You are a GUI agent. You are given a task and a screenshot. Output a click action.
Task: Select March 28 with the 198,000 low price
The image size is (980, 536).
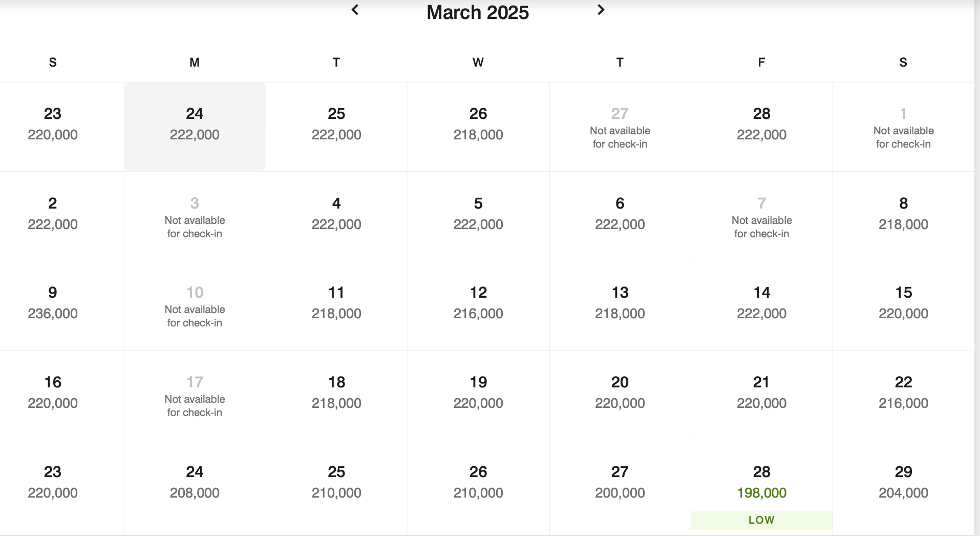761,482
